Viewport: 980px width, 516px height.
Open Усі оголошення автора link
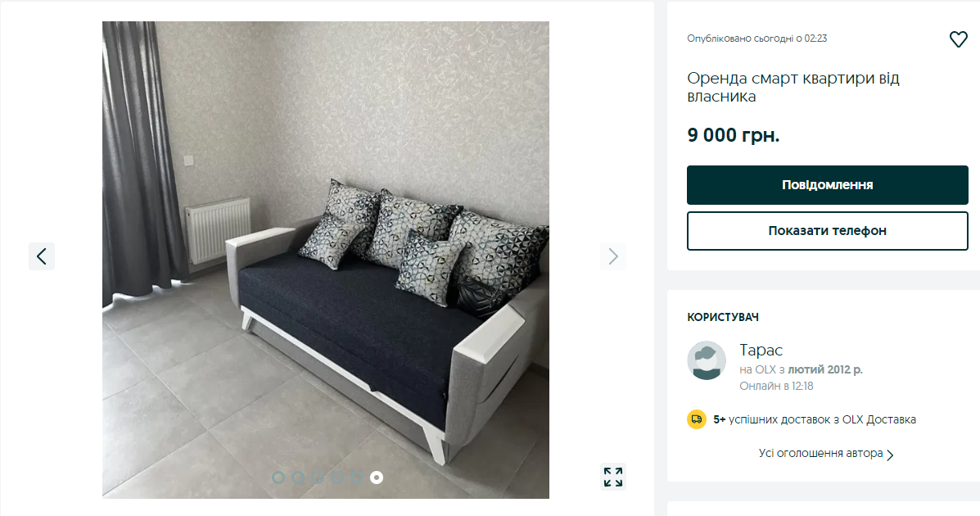point(820,454)
